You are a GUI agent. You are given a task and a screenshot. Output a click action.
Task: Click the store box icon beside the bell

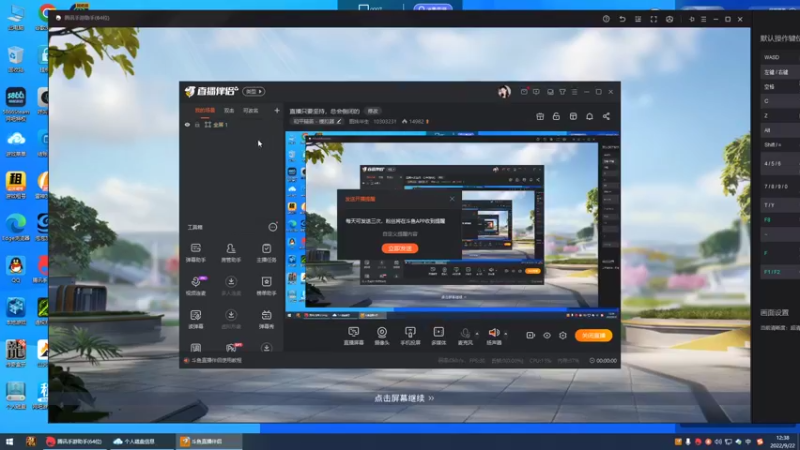pyautogui.click(x=573, y=116)
